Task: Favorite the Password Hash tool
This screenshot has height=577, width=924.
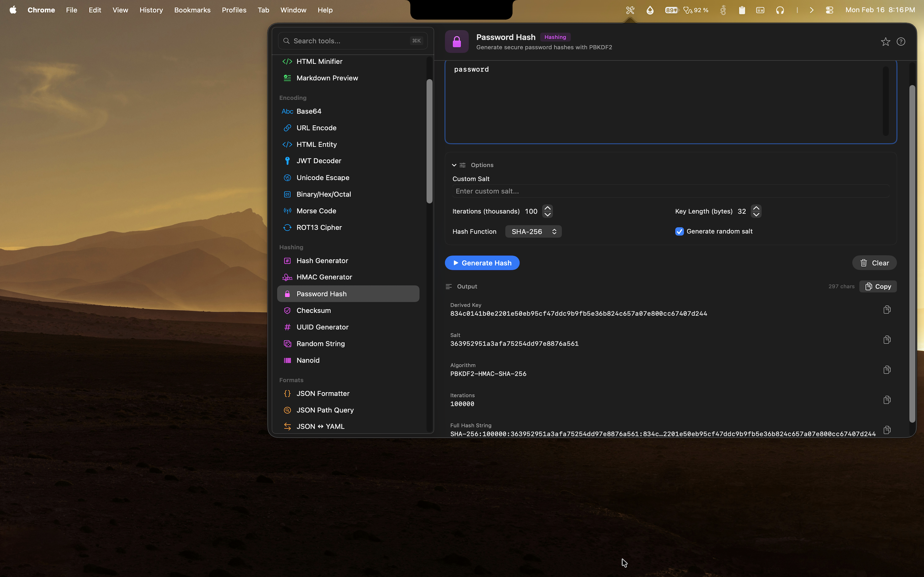Action: click(x=886, y=42)
